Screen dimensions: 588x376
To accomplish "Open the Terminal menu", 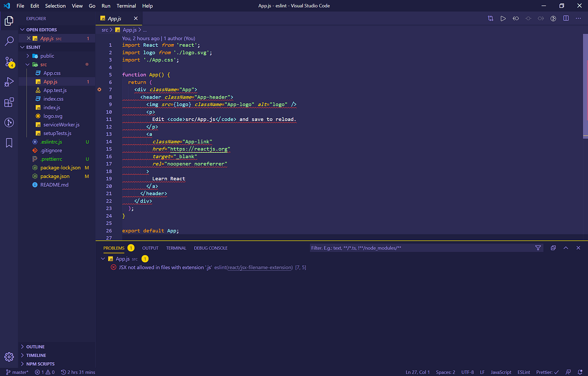I will click(126, 6).
